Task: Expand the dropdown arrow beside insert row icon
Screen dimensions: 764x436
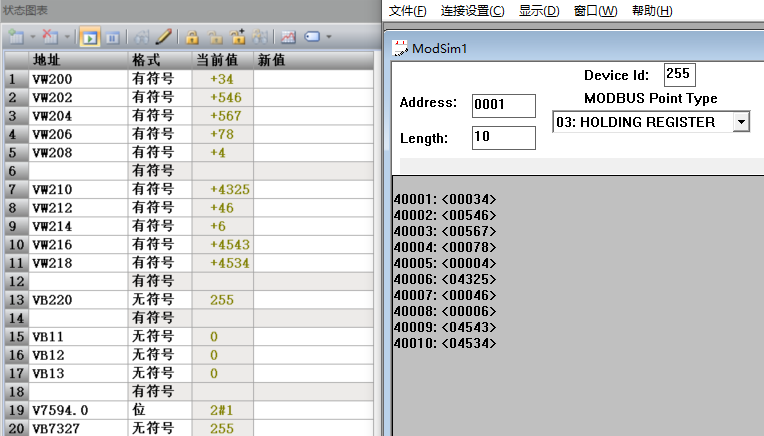Action: 31,37
